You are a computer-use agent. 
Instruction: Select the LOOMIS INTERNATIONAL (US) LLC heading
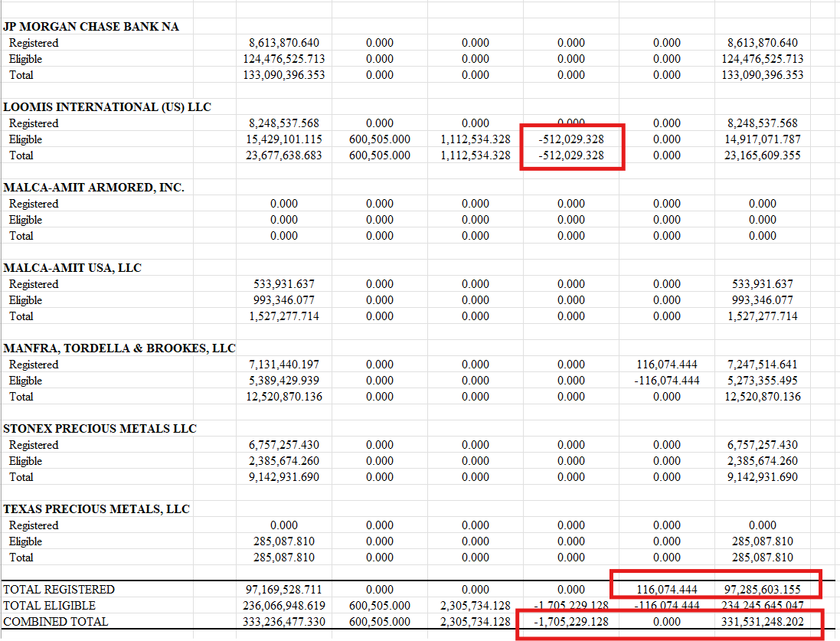(107, 107)
